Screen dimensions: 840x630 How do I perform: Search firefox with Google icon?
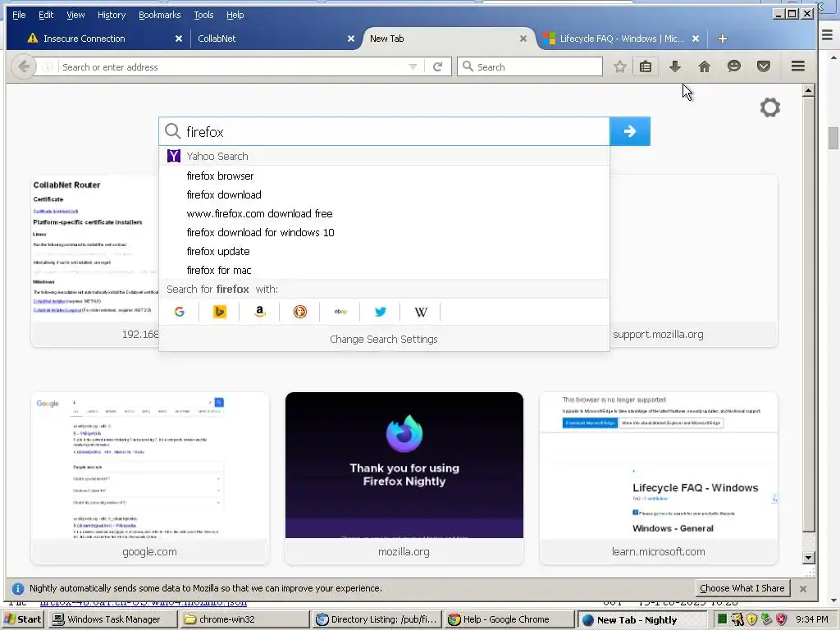click(180, 312)
